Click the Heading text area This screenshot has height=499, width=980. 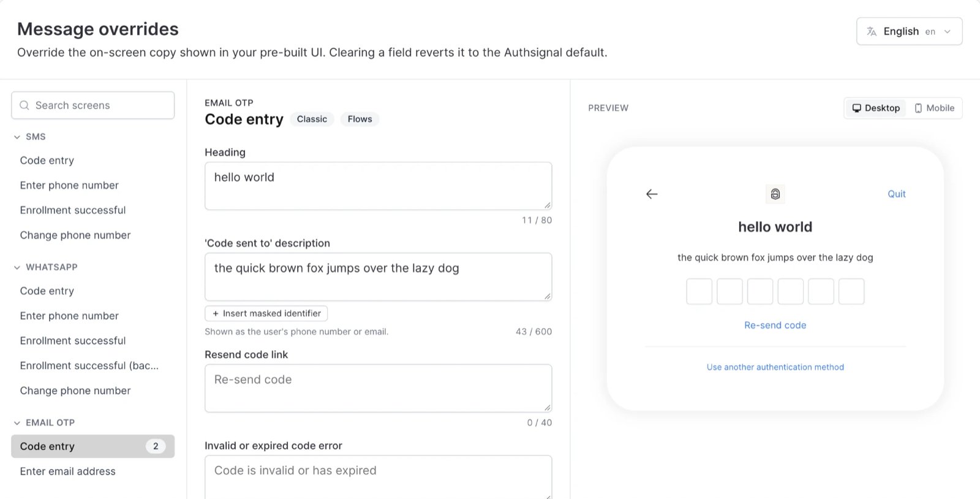[x=379, y=186]
